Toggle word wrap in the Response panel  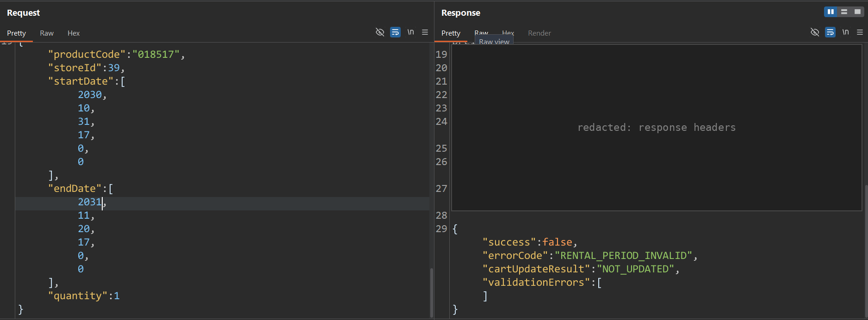pos(830,32)
